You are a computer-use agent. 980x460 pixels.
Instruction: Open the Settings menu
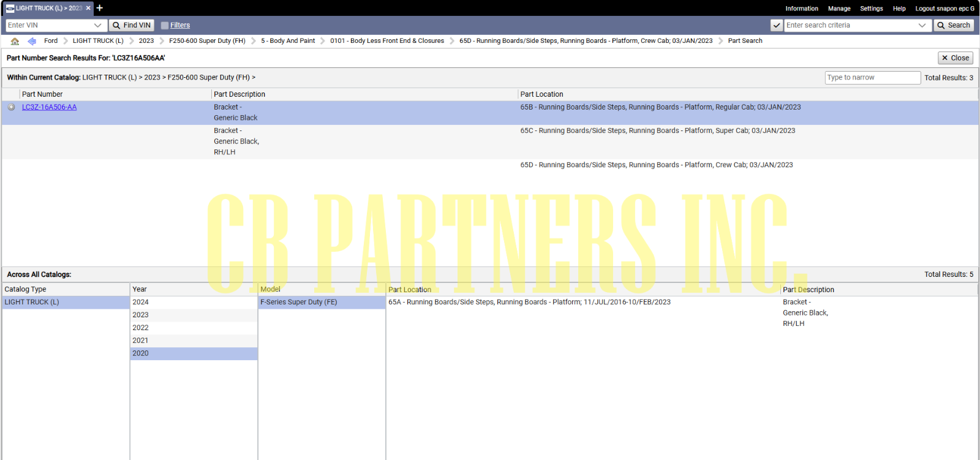coord(871,9)
